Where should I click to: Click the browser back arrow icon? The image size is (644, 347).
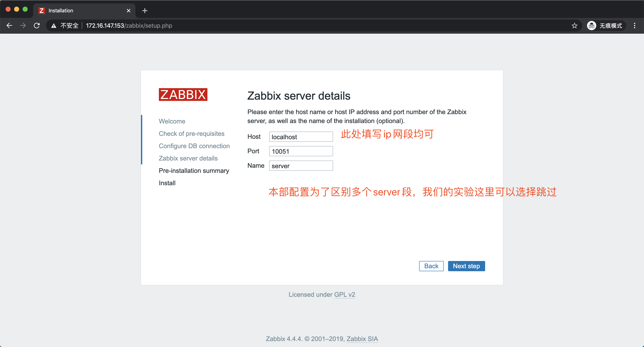(x=9, y=26)
